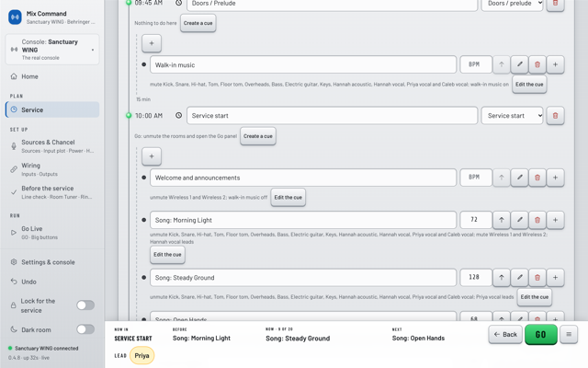The width and height of the screenshot is (588, 368).
Task: Click plus icon on Song: Steady Ground row
Action: coord(555,278)
